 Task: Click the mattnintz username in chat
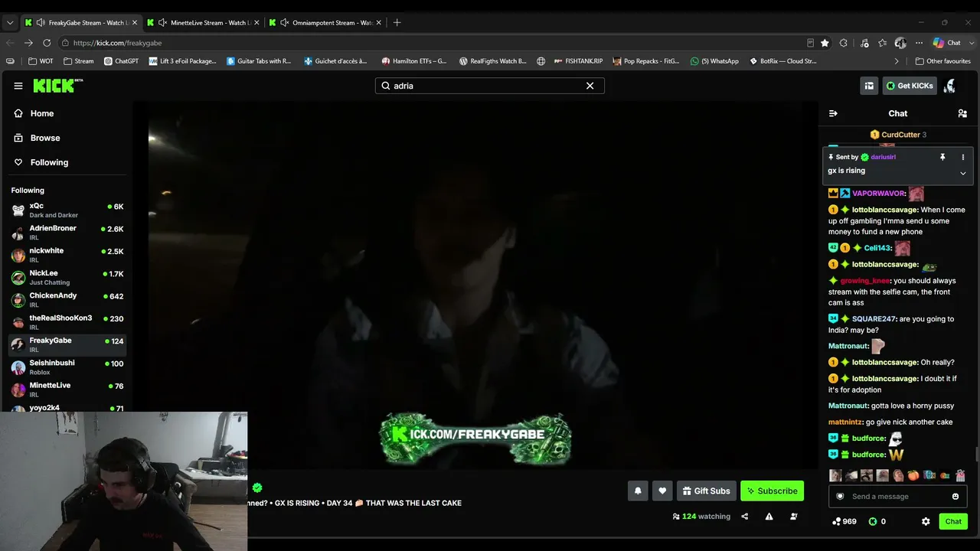tap(845, 422)
